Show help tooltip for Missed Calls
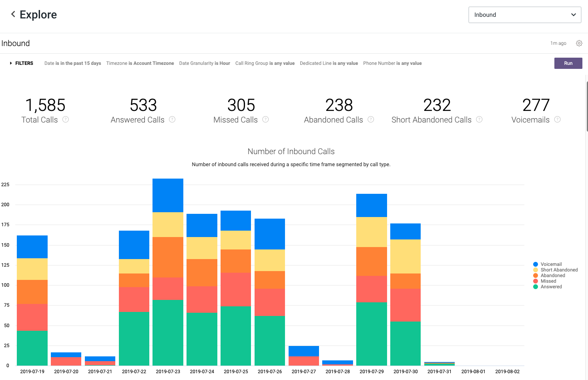 click(x=265, y=119)
